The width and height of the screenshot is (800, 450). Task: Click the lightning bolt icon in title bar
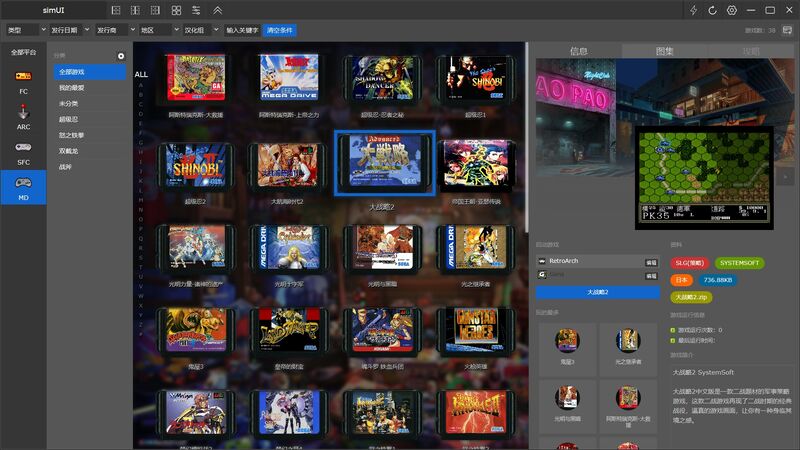pos(694,10)
